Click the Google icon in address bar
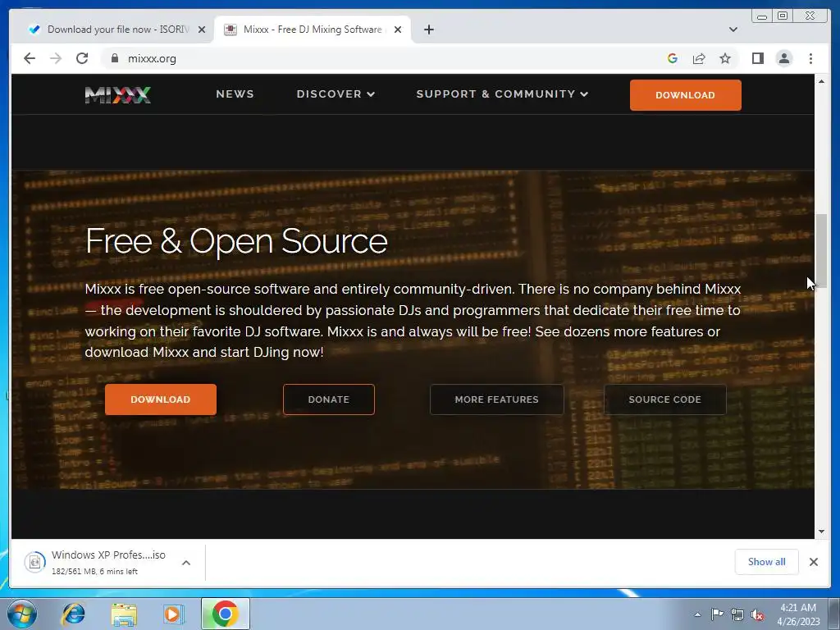 coord(673,58)
